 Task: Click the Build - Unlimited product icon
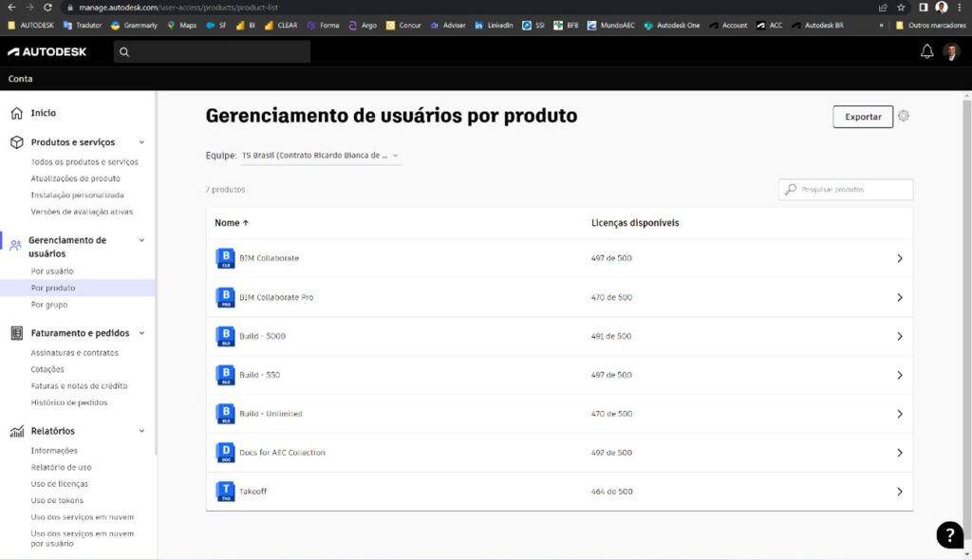pos(225,414)
